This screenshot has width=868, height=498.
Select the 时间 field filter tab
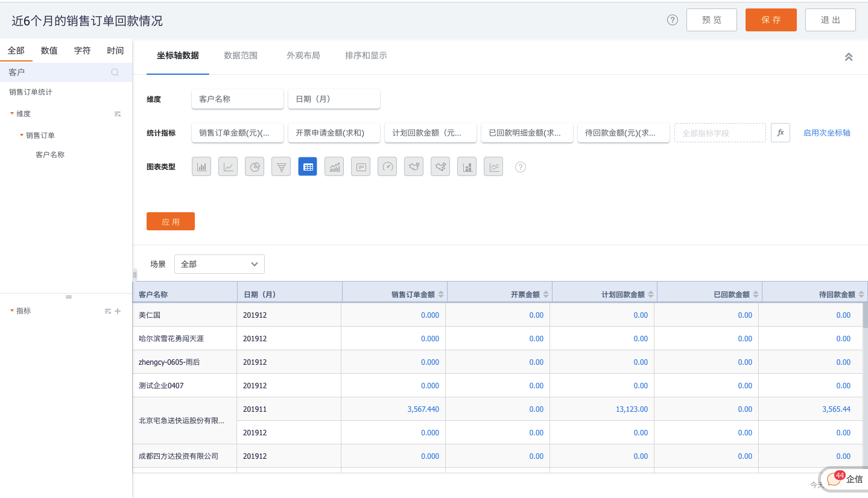[115, 51]
